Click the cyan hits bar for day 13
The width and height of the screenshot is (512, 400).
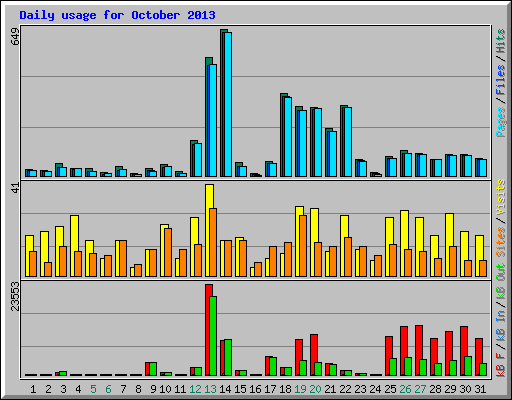tap(212, 120)
